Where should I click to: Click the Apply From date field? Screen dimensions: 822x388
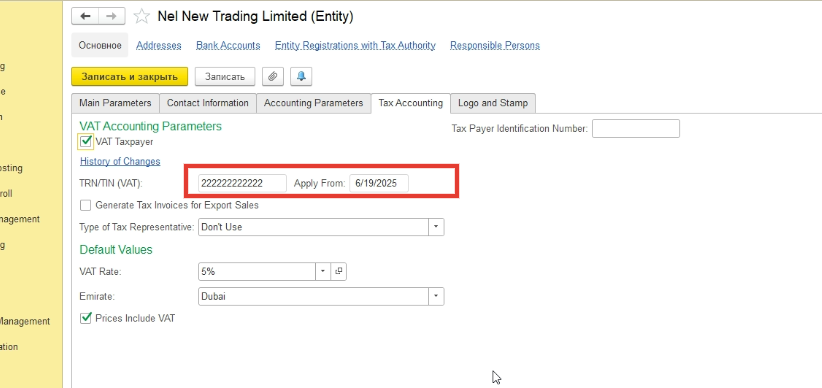pyautogui.click(x=379, y=184)
